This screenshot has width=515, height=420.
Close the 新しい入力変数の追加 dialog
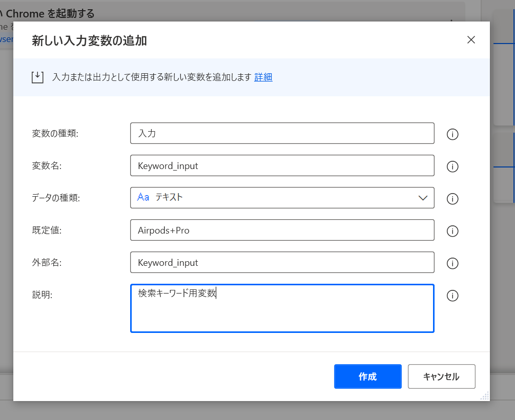[471, 40]
